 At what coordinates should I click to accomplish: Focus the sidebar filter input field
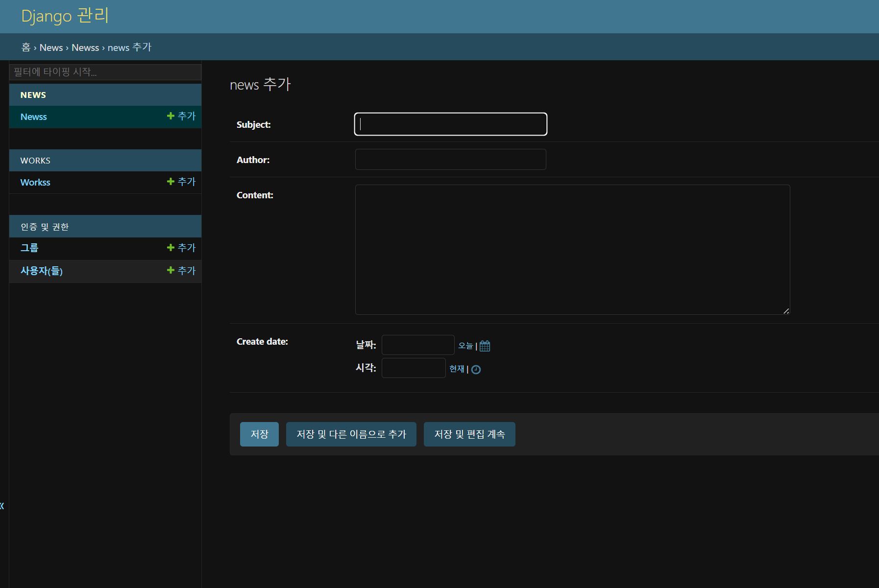(105, 72)
